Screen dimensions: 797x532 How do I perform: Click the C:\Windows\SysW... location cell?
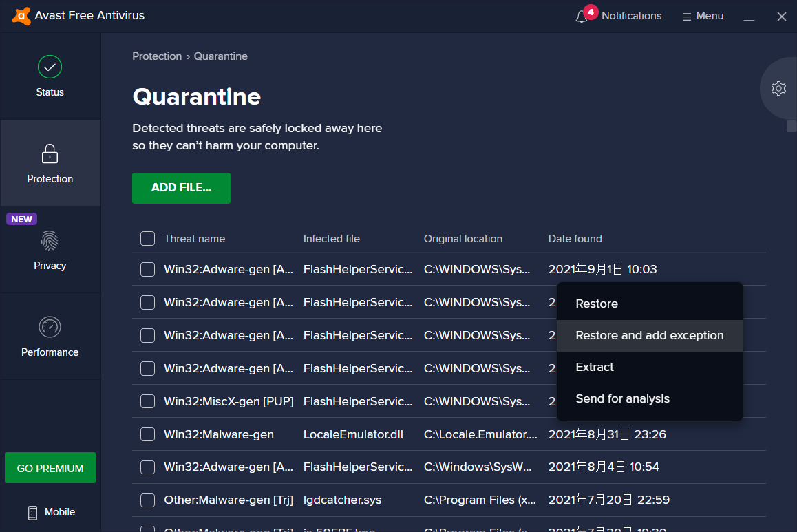point(478,467)
